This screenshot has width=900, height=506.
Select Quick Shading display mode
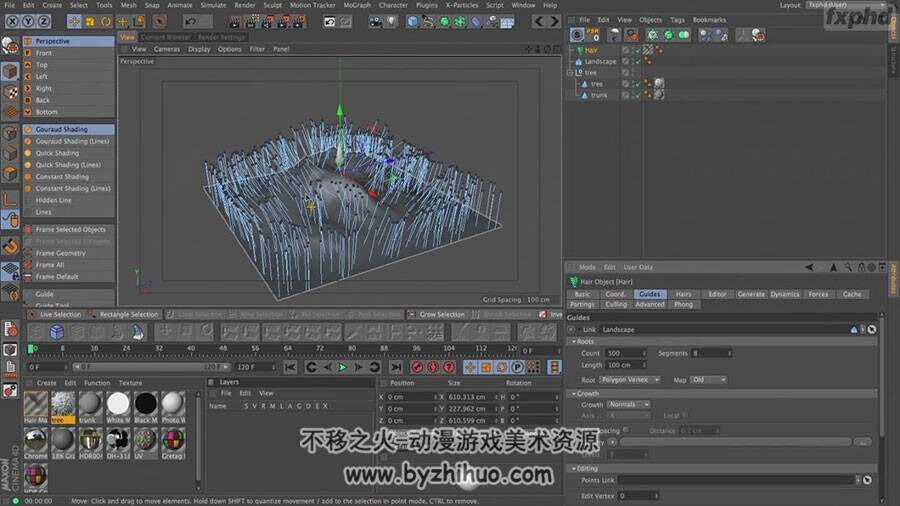pyautogui.click(x=68, y=153)
